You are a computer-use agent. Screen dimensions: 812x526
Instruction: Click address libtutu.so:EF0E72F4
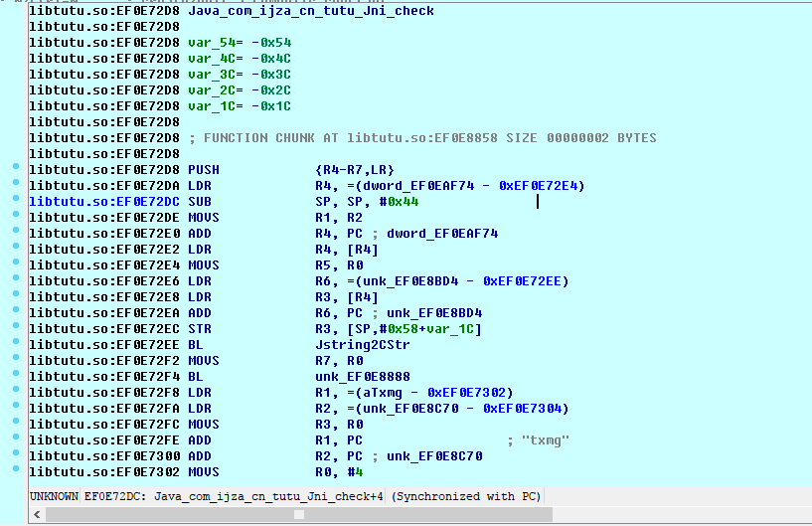pyautogui.click(x=104, y=377)
